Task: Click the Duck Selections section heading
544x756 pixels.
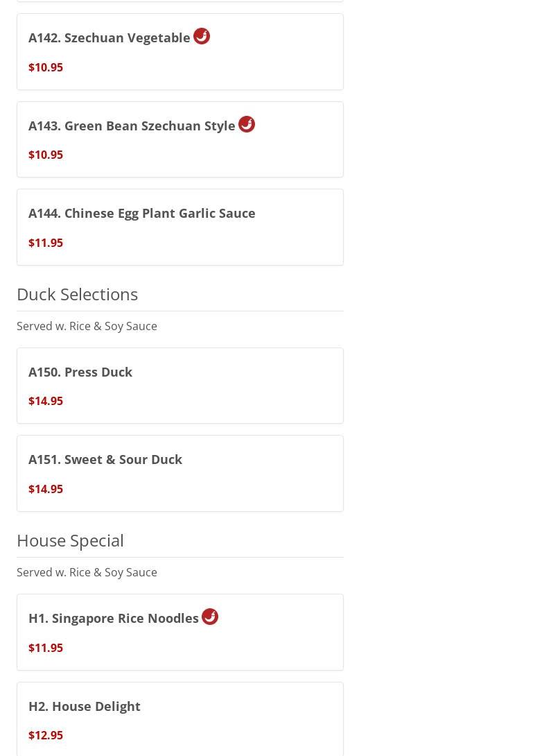Action: coord(77,294)
